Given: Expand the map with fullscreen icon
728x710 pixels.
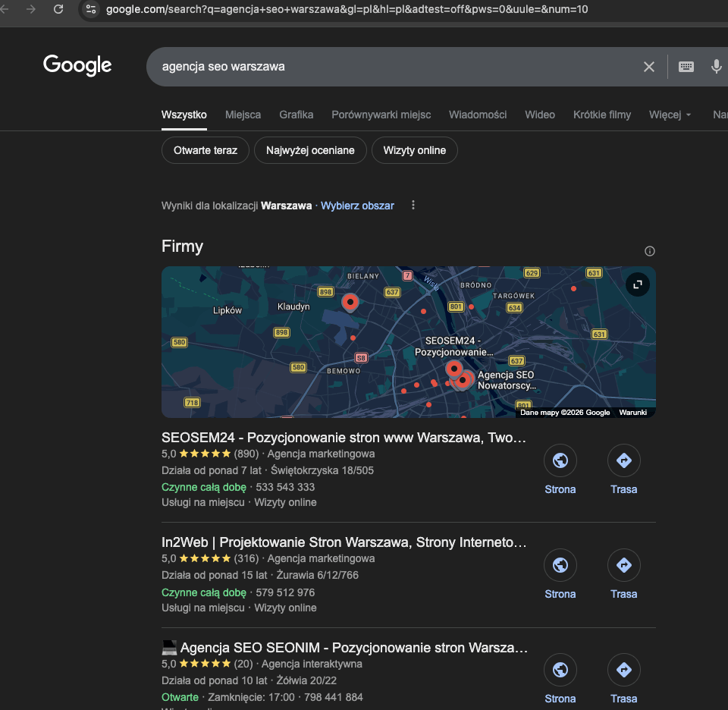Looking at the screenshot, I should point(638,284).
